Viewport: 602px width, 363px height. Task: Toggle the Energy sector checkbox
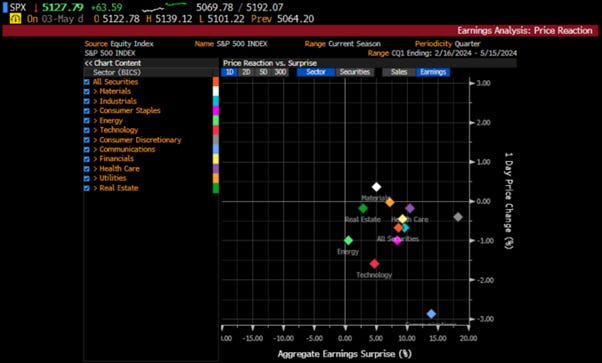(x=87, y=121)
